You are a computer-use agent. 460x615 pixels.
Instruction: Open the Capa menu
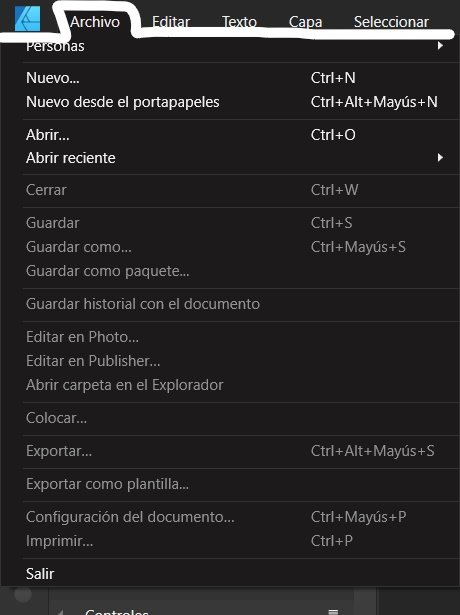[305, 22]
